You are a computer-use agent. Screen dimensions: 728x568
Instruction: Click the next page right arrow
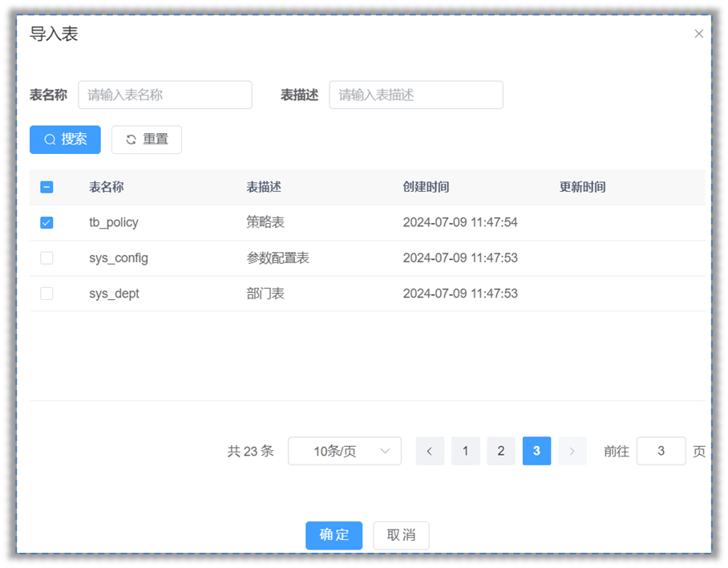point(572,451)
